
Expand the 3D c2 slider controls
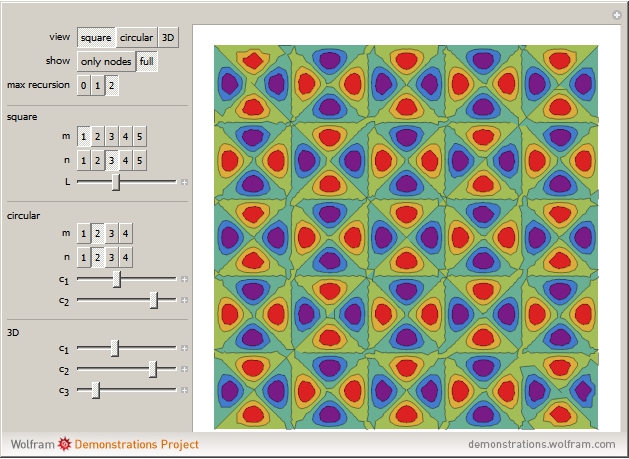(185, 369)
